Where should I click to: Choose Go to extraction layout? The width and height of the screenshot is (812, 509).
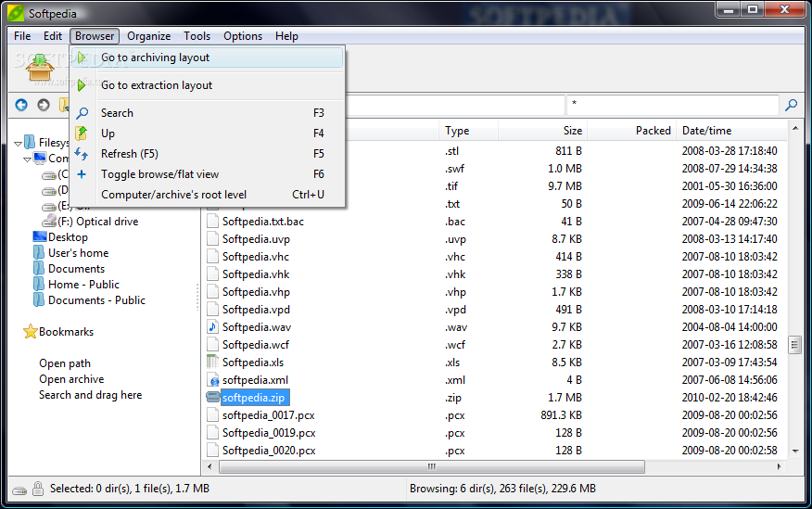[207, 85]
